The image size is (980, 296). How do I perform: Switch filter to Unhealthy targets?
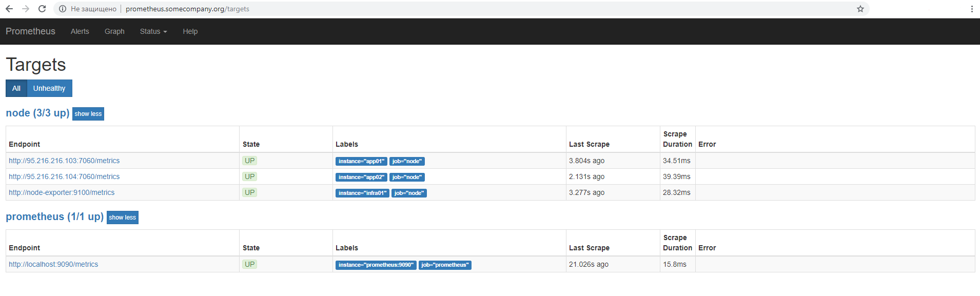[x=49, y=88]
